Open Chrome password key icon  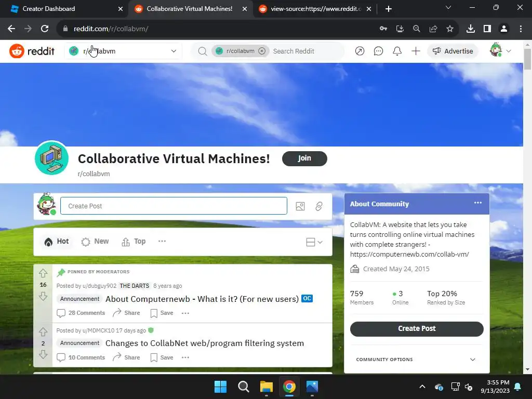point(383,29)
